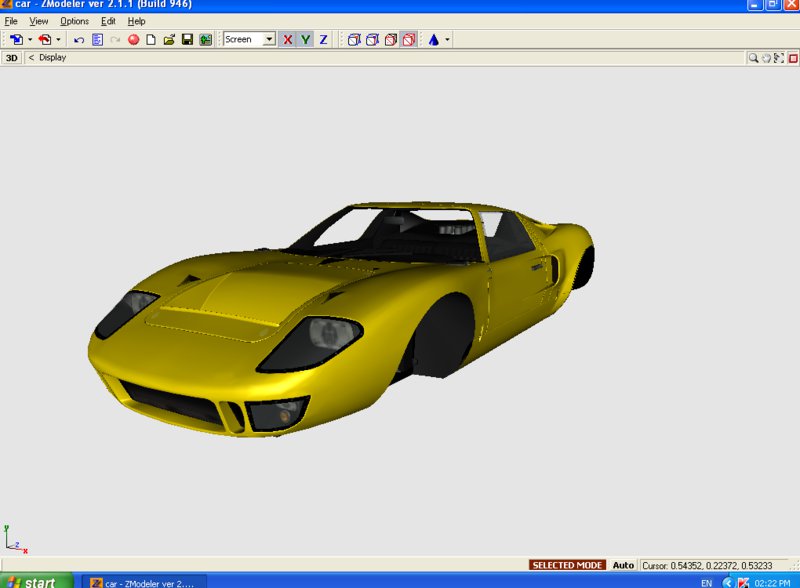800x588 pixels.
Task: Click the viewport zoom magnifier icon
Action: pos(753,58)
